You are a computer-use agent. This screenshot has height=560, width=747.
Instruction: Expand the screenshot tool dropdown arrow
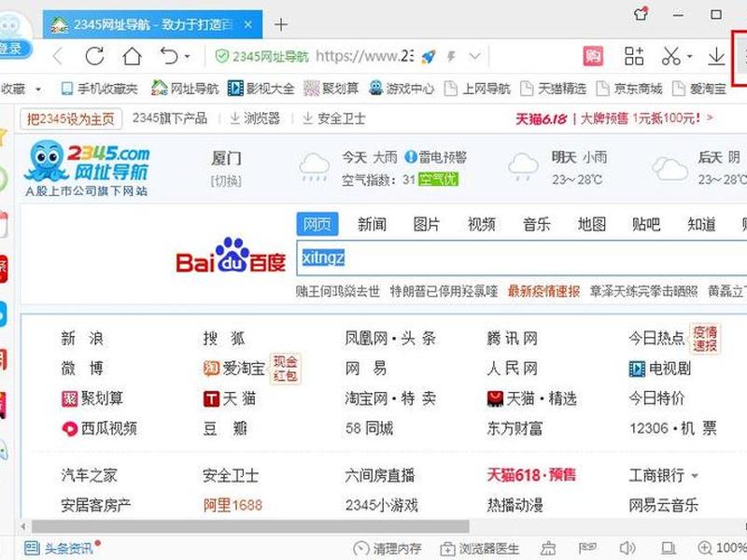[689, 57]
